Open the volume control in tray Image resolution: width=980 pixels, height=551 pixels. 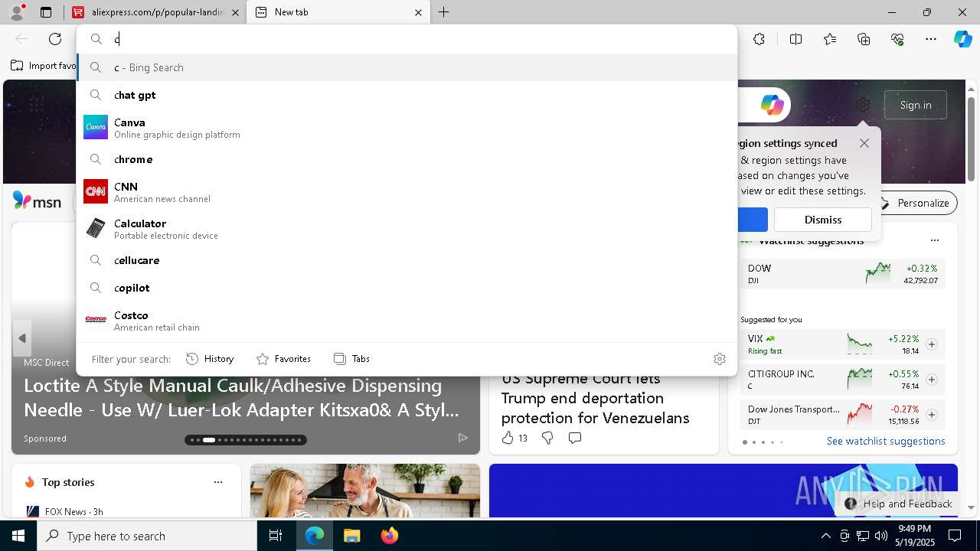881,536
